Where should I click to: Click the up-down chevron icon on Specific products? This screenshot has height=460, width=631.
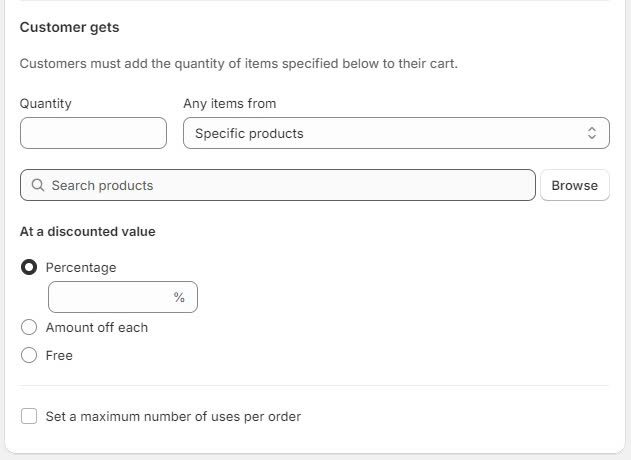coord(591,133)
